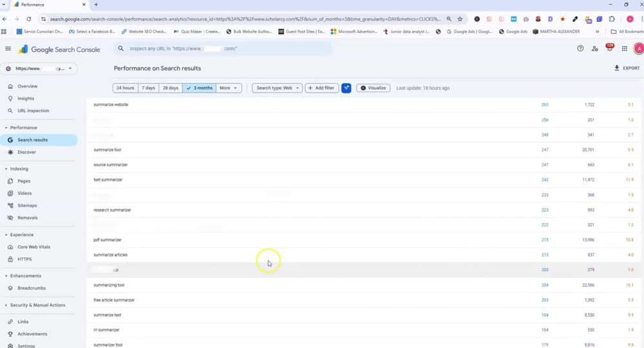Click the 'summarize tool' query row
Image resolution: width=644 pixels, height=348 pixels.
(364, 150)
